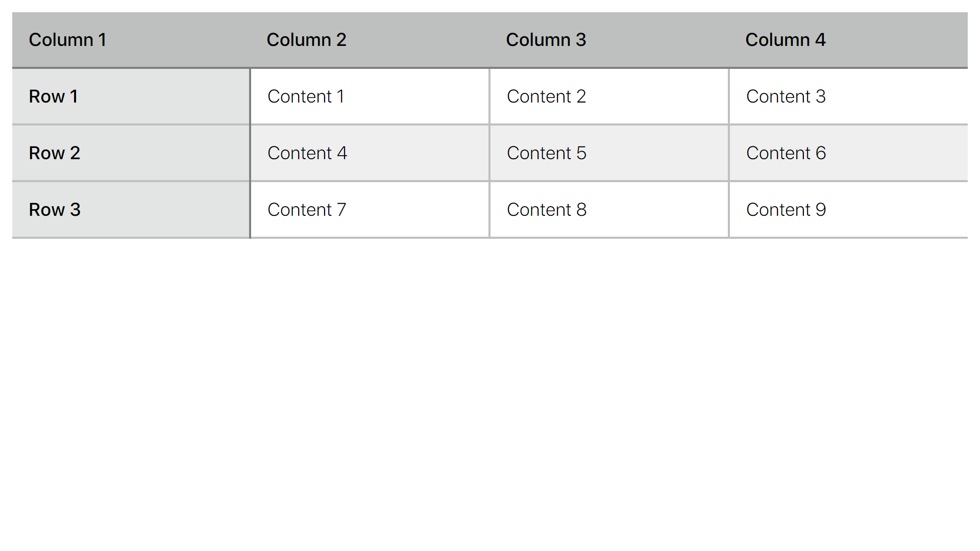Click the Row 1 header cell
Screen dimensions: 980x551
coord(131,96)
